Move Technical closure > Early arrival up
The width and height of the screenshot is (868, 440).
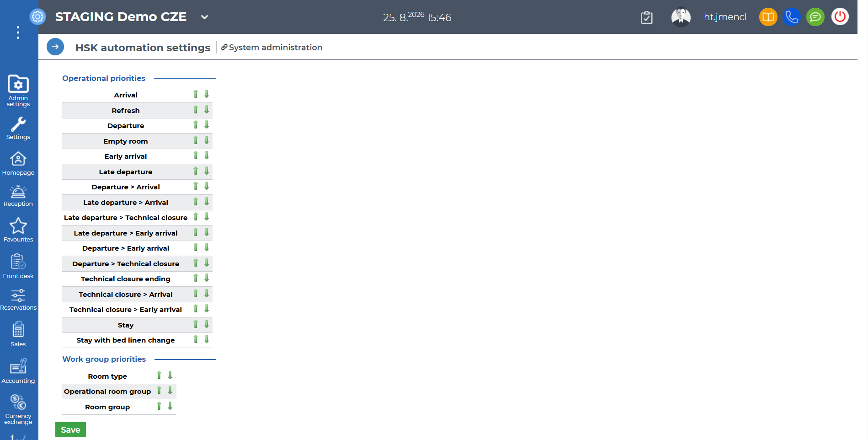[x=196, y=309]
